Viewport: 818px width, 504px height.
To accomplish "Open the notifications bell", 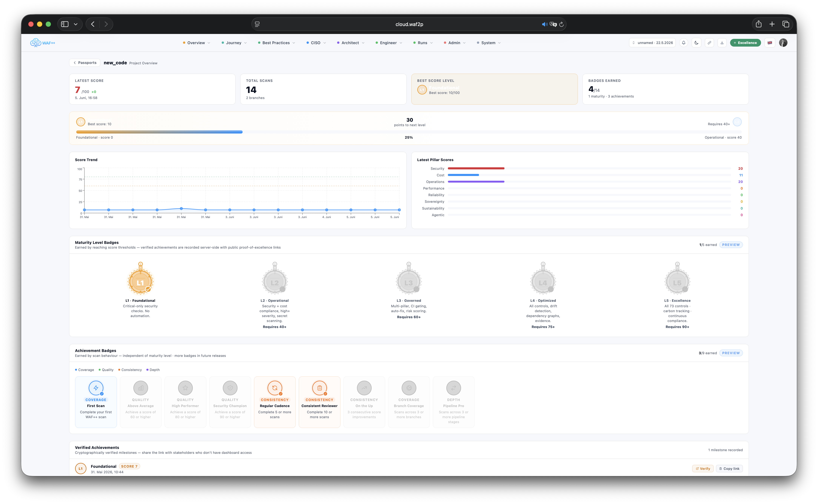I will [684, 43].
